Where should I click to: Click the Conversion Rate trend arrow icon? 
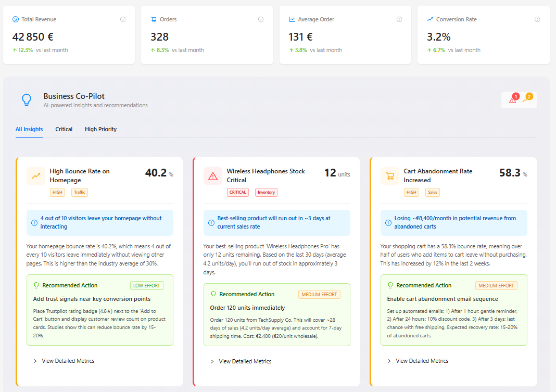(429, 19)
